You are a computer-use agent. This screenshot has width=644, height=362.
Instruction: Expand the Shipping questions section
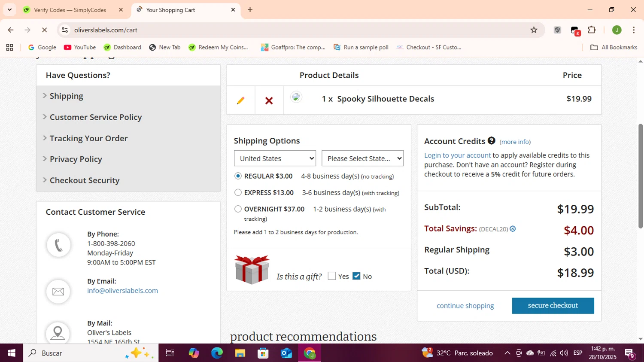tap(67, 96)
